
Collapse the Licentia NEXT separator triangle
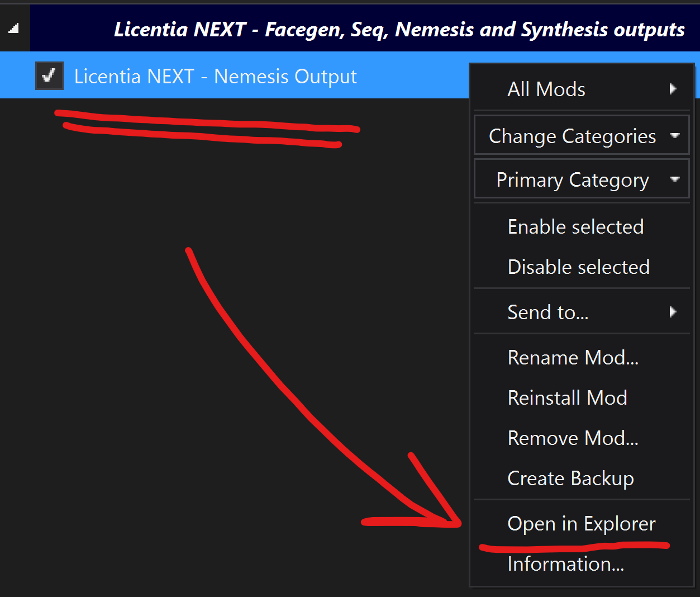tap(14, 28)
